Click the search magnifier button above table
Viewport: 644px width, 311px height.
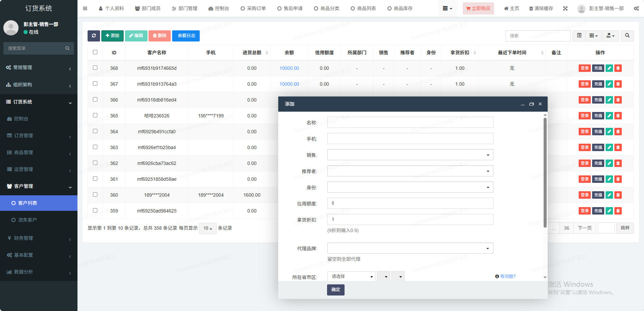pyautogui.click(x=627, y=36)
